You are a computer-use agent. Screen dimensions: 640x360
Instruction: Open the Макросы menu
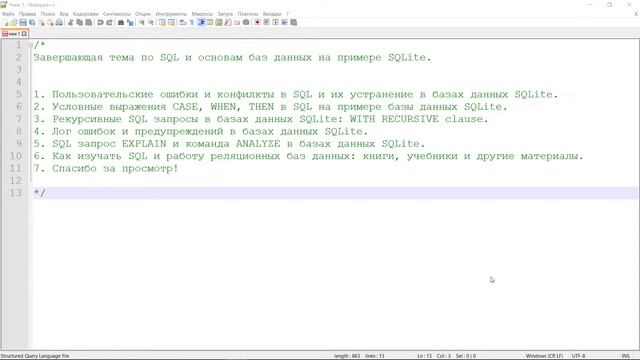[x=202, y=14]
